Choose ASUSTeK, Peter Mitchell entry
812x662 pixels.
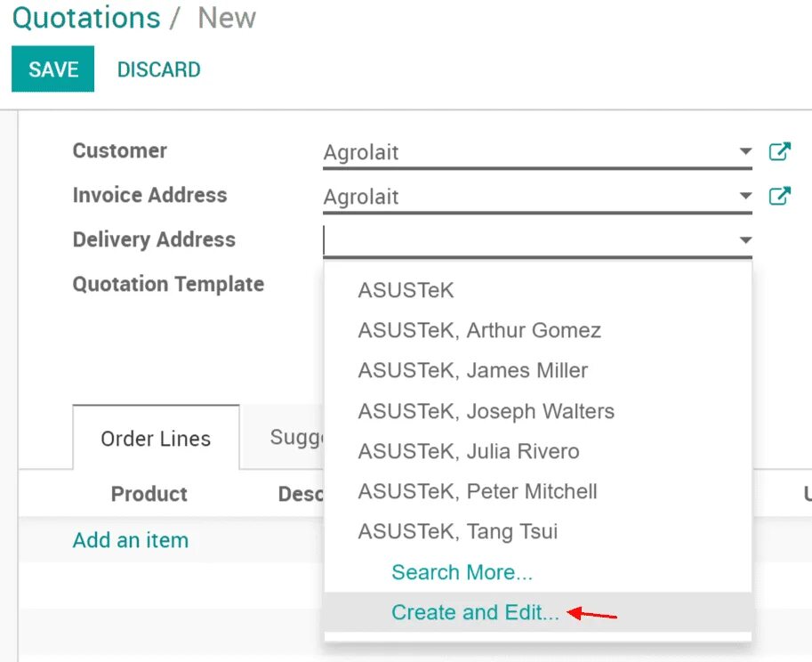click(x=478, y=491)
